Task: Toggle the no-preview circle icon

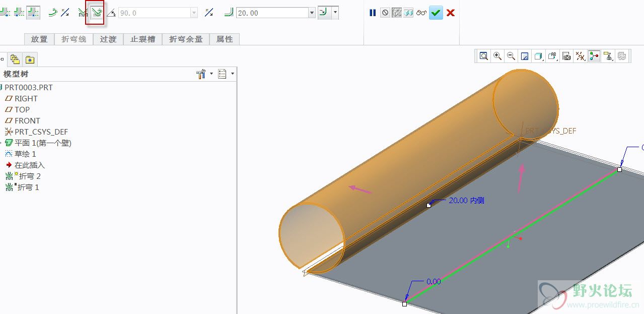Action: point(385,13)
